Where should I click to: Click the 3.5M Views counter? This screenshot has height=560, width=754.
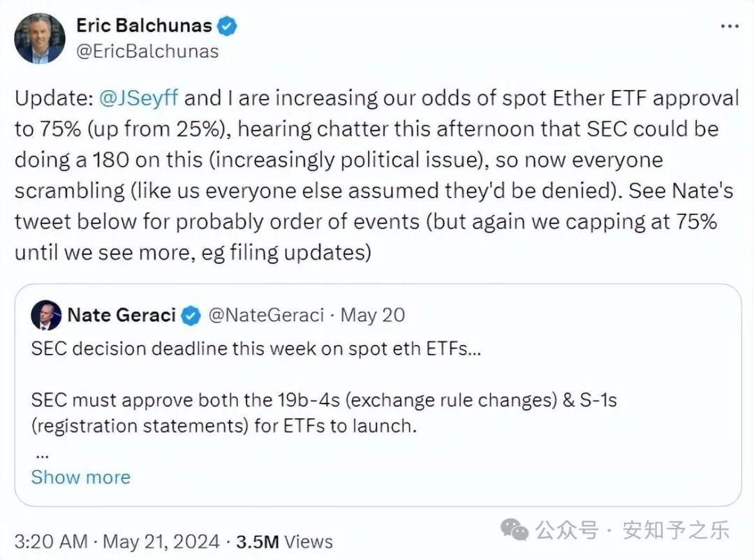(x=284, y=541)
